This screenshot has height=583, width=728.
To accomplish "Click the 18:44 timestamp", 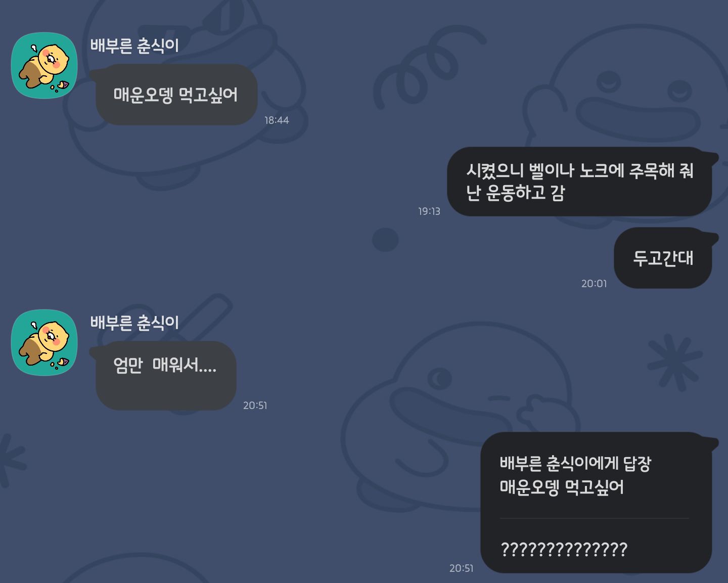I will click(277, 120).
